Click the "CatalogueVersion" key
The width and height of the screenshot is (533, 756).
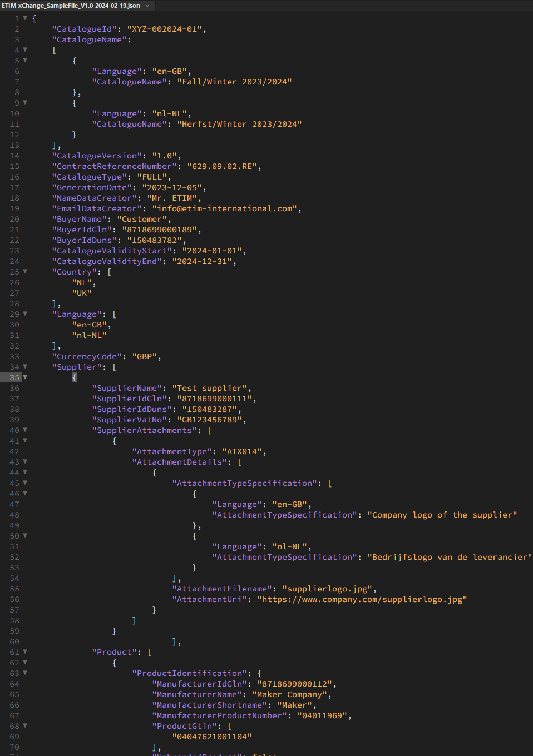pos(97,156)
